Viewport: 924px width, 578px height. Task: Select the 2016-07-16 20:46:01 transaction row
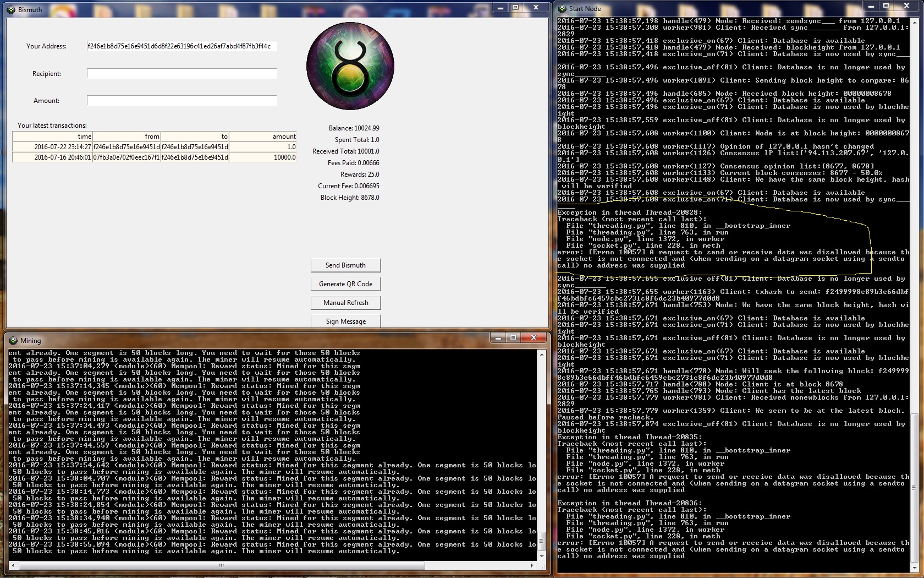[155, 157]
